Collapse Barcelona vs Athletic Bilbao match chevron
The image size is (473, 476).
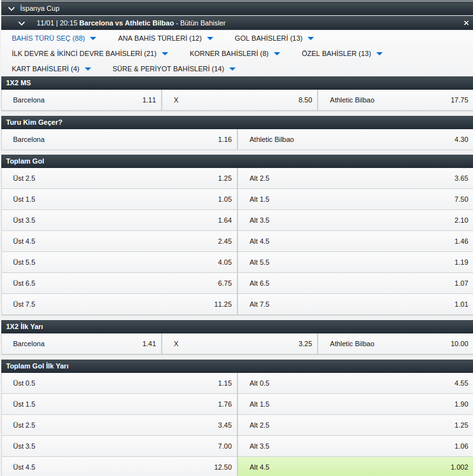pyautogui.click(x=22, y=23)
